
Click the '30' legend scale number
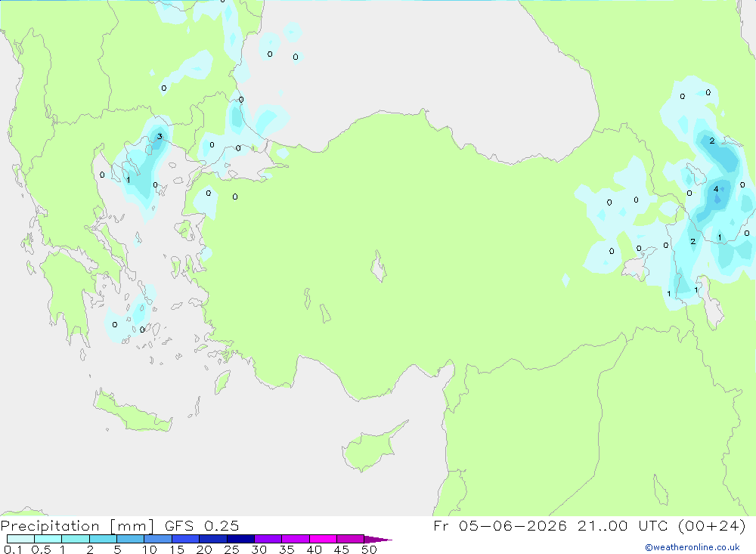pyautogui.click(x=259, y=549)
